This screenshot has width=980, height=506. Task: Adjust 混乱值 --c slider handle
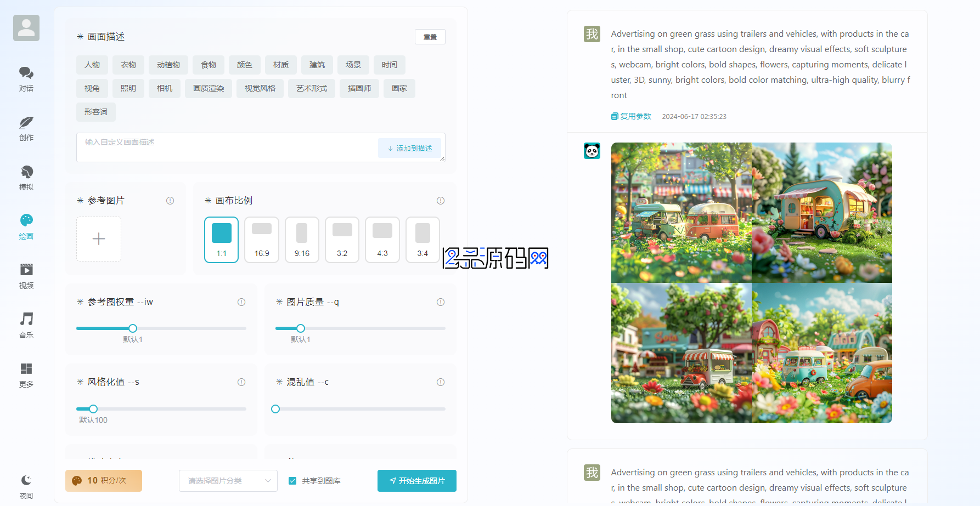click(x=275, y=409)
